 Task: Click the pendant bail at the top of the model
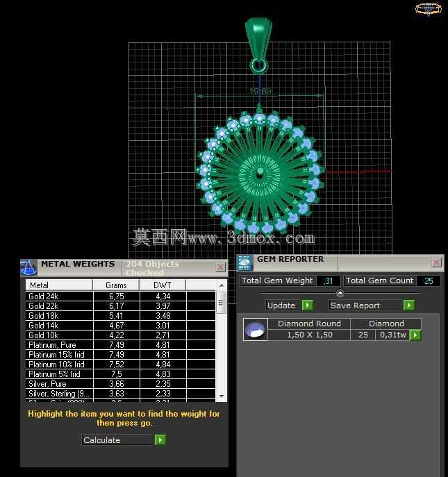pyautogui.click(x=258, y=37)
